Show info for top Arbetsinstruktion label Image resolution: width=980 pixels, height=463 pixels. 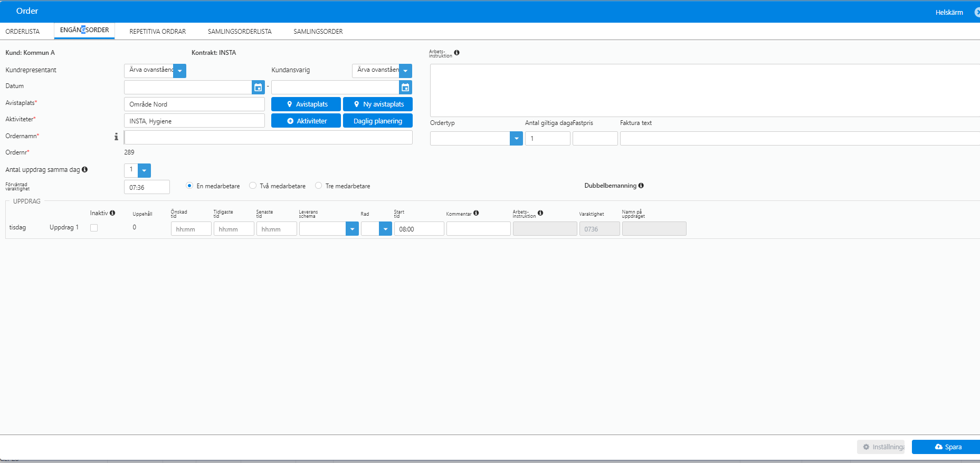point(456,53)
